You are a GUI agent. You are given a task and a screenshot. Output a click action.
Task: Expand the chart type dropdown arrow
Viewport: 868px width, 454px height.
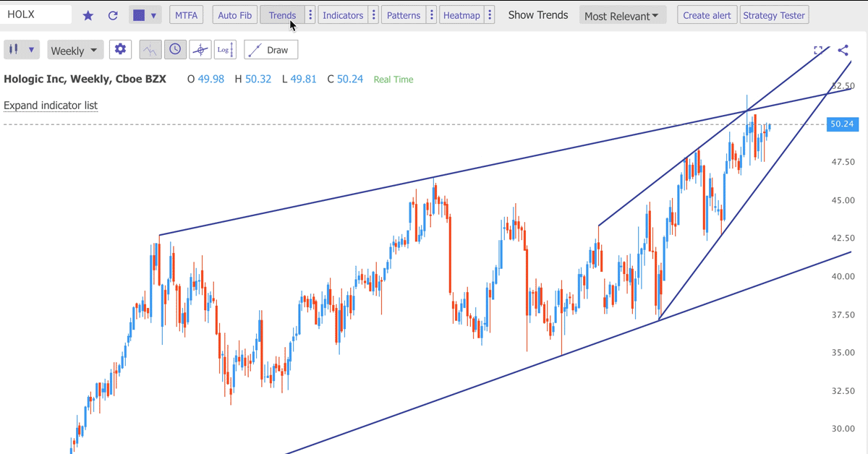(x=153, y=14)
